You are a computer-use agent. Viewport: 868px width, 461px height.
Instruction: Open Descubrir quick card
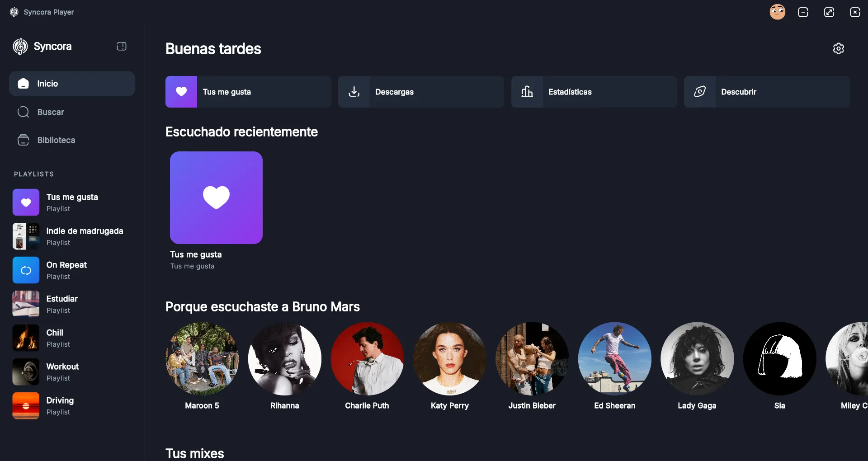(767, 92)
